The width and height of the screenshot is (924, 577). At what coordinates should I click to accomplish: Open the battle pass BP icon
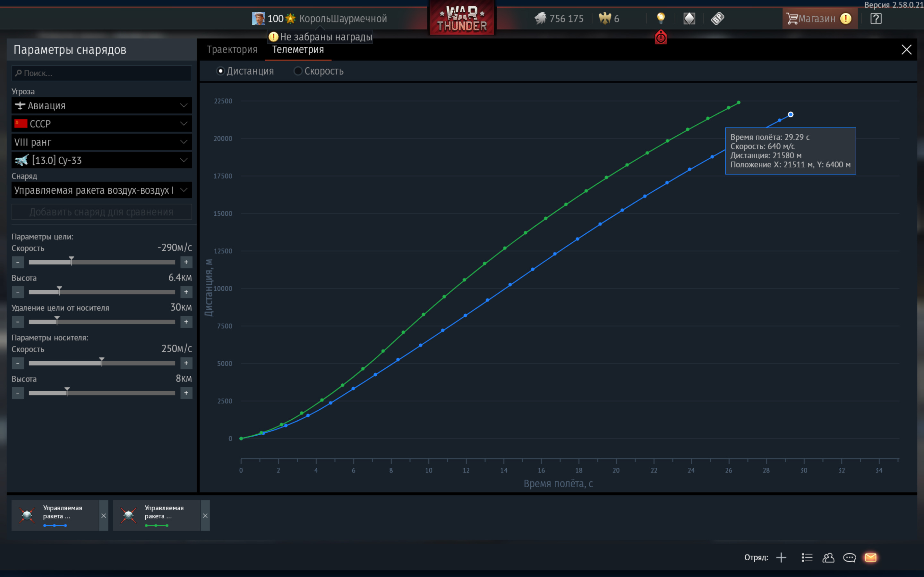pyautogui.click(x=717, y=18)
